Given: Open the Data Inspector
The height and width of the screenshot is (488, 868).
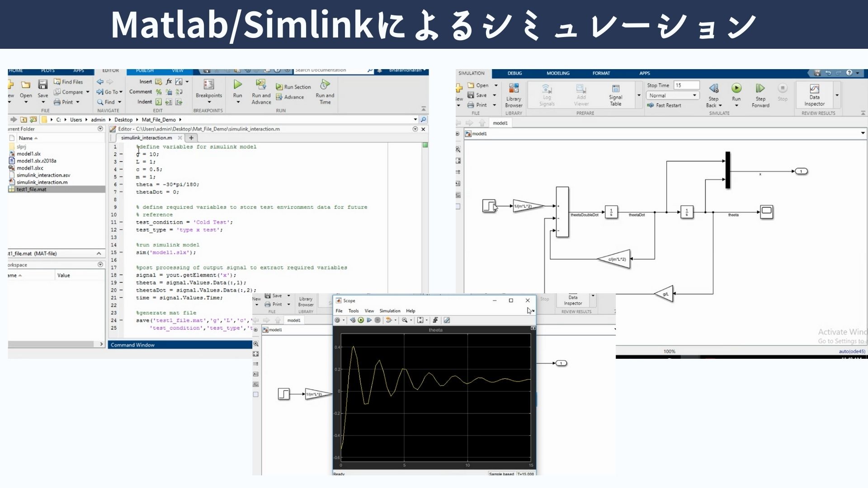Looking at the screenshot, I should [815, 94].
